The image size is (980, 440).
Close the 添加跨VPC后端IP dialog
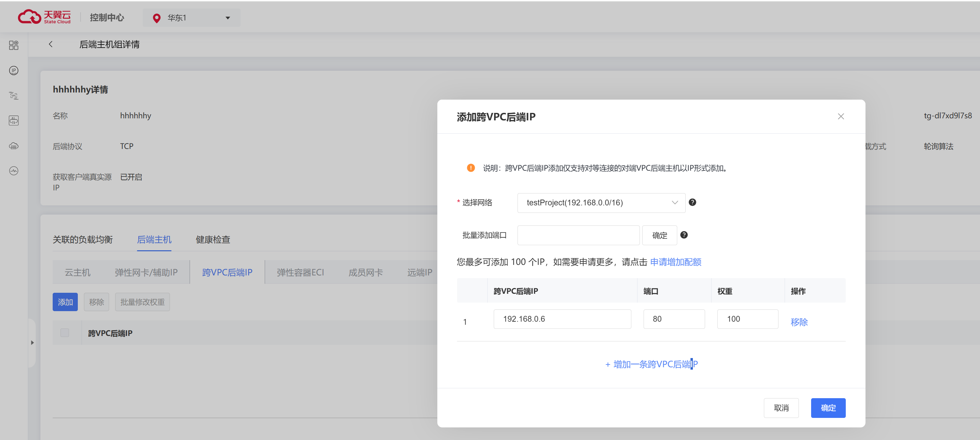[x=841, y=117]
